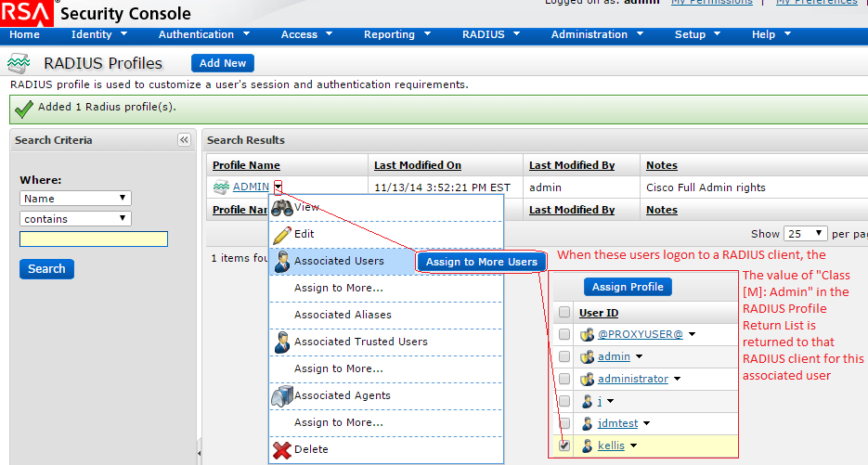Open the Access menu
This screenshot has width=868, height=465.
tap(306, 34)
